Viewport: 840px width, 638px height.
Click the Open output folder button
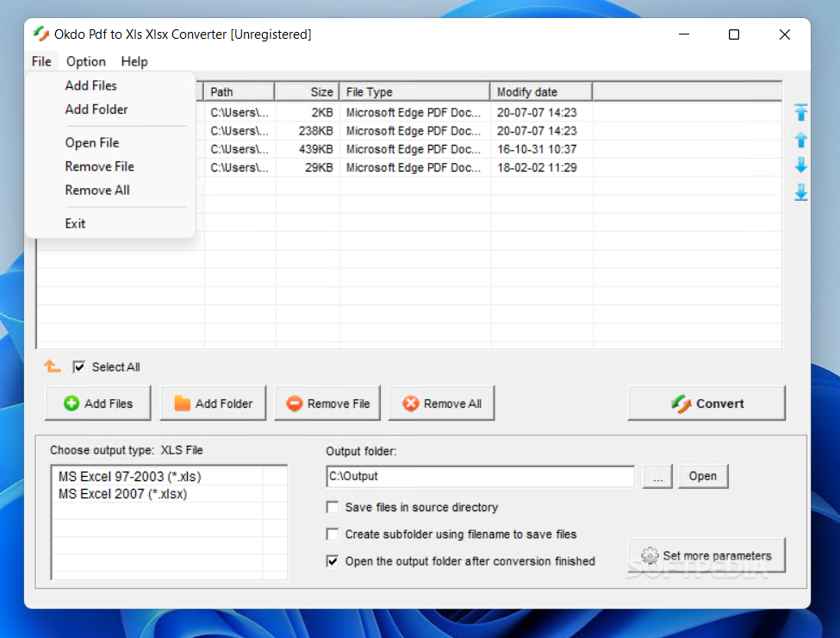[703, 477]
